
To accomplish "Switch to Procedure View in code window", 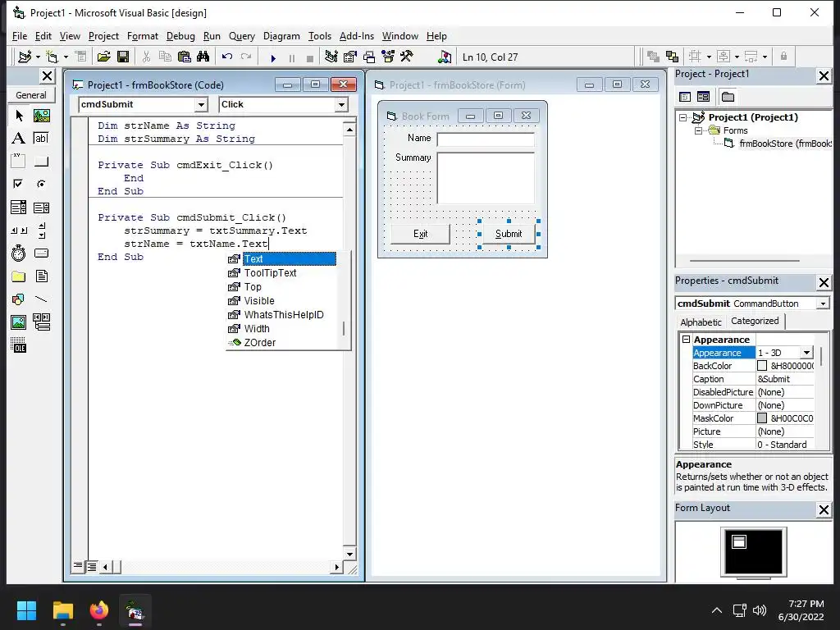I will click(78, 566).
